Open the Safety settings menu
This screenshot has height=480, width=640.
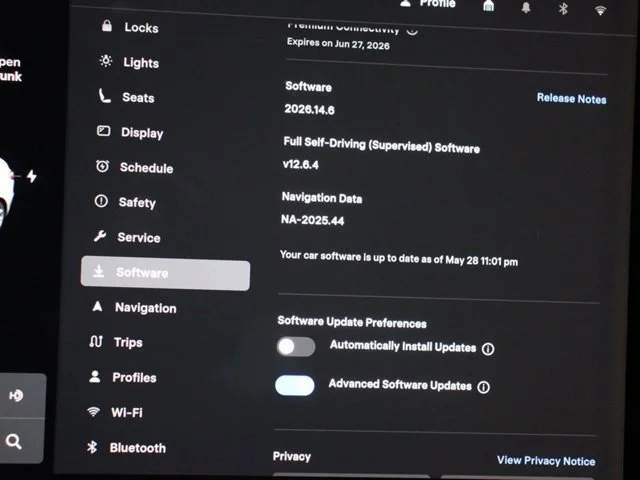point(125,202)
